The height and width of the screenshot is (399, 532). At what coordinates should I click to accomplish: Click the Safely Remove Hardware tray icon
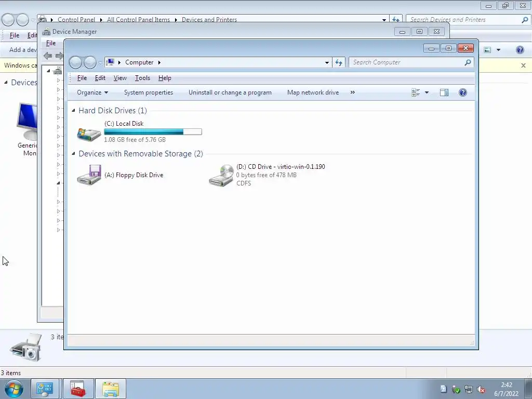point(456,390)
